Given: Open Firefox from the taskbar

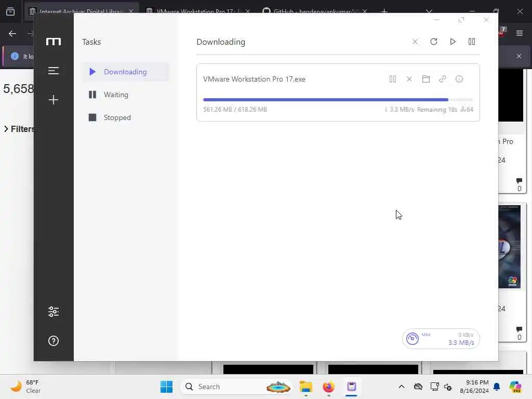Looking at the screenshot, I should (x=328, y=387).
